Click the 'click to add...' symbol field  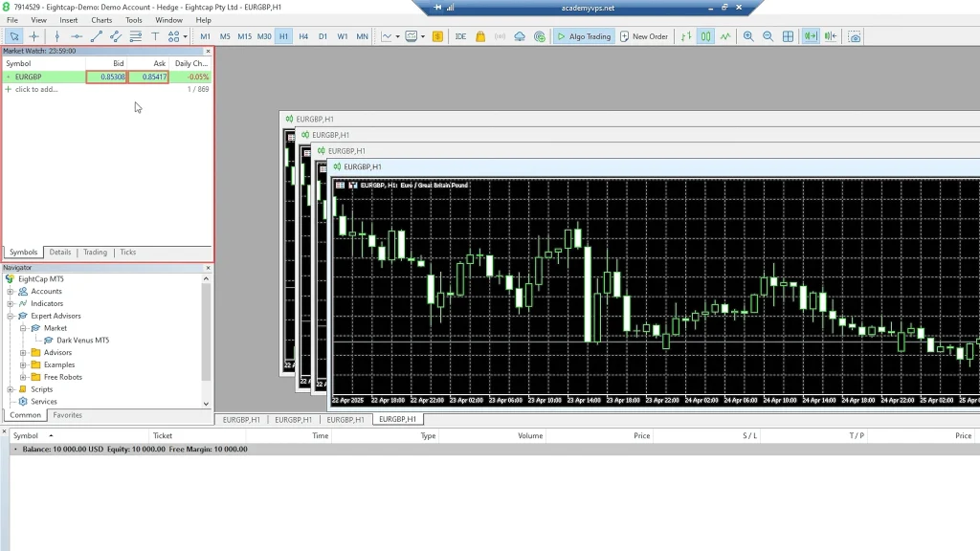point(36,89)
